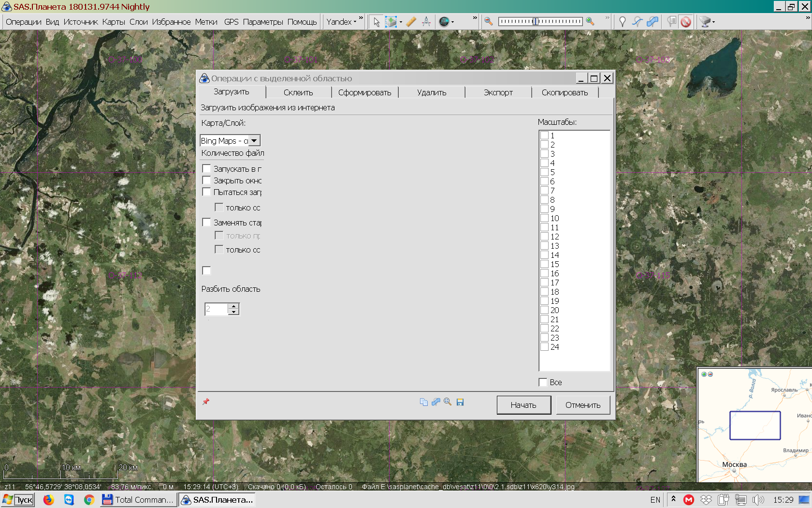Open the selection tool dropdown arrow
Screen dimensions: 812x508
click(401, 22)
